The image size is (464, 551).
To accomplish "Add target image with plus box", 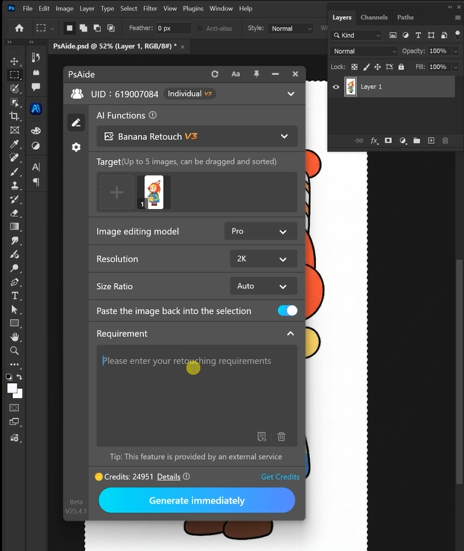I will [x=117, y=192].
